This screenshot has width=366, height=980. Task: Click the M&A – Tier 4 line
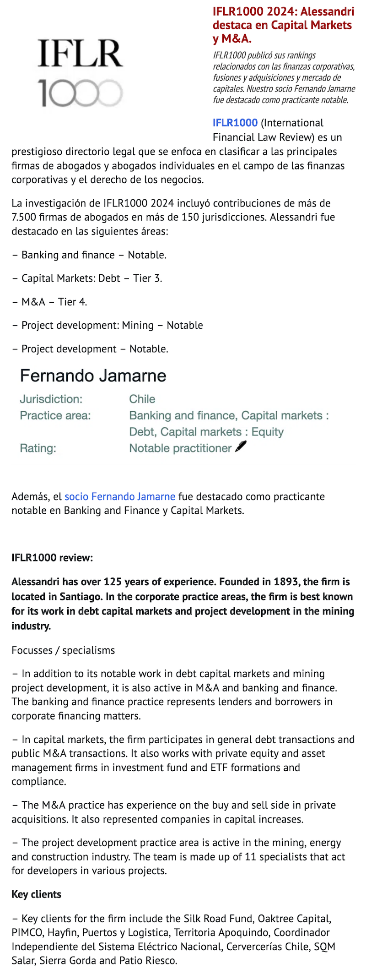(x=49, y=302)
